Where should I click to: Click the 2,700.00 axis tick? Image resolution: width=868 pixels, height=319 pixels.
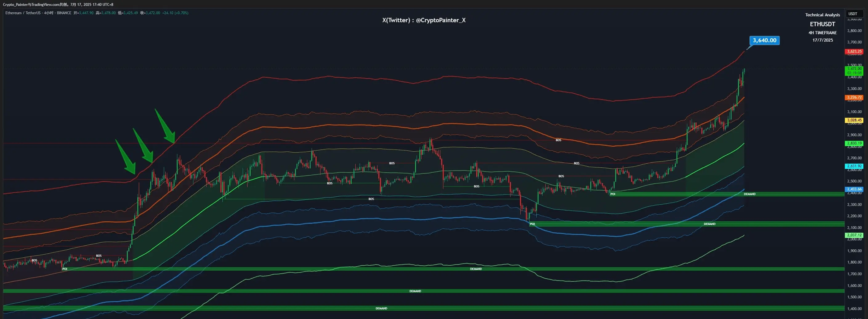854,158
